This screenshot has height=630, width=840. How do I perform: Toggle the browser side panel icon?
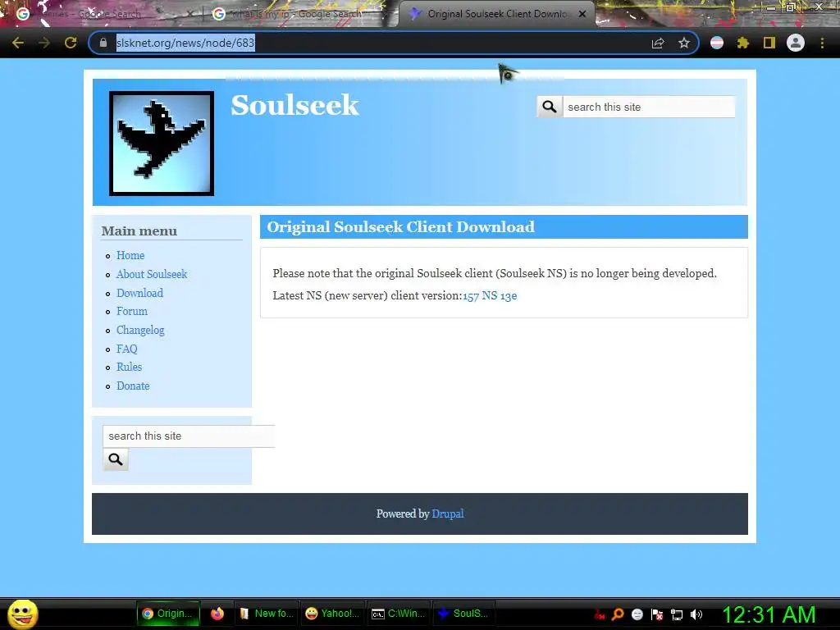(769, 43)
